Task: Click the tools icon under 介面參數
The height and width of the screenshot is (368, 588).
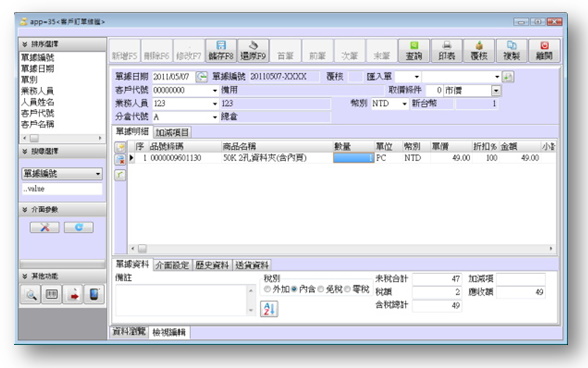Action: coord(45,227)
